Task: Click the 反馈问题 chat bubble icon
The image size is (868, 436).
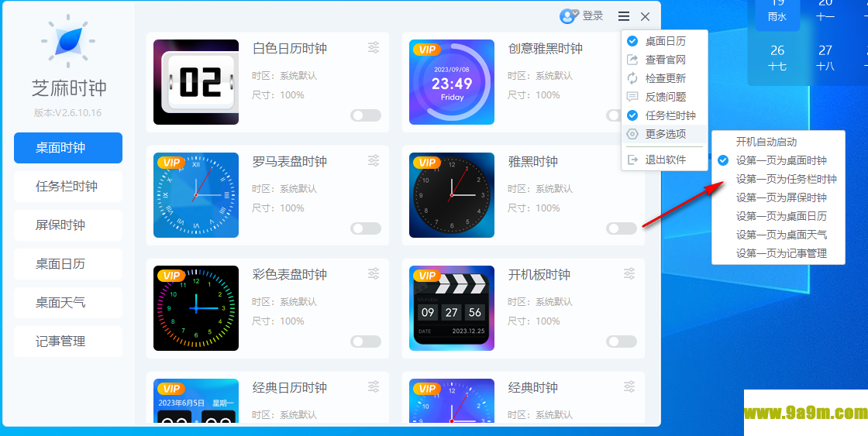Action: pos(632,97)
